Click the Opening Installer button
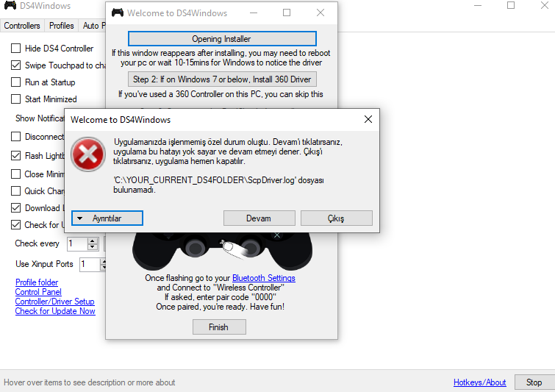The image size is (555, 392). [x=222, y=38]
